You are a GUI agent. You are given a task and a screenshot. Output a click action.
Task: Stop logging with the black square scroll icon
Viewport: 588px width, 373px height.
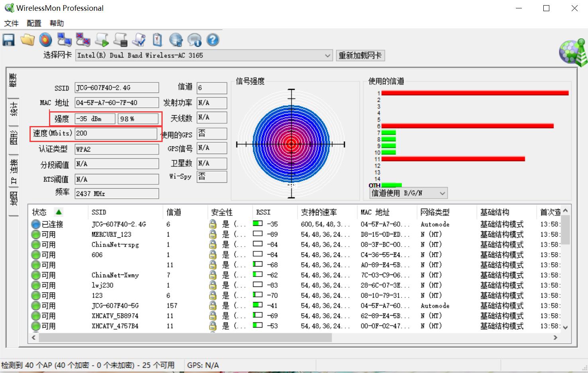pyautogui.click(x=120, y=40)
